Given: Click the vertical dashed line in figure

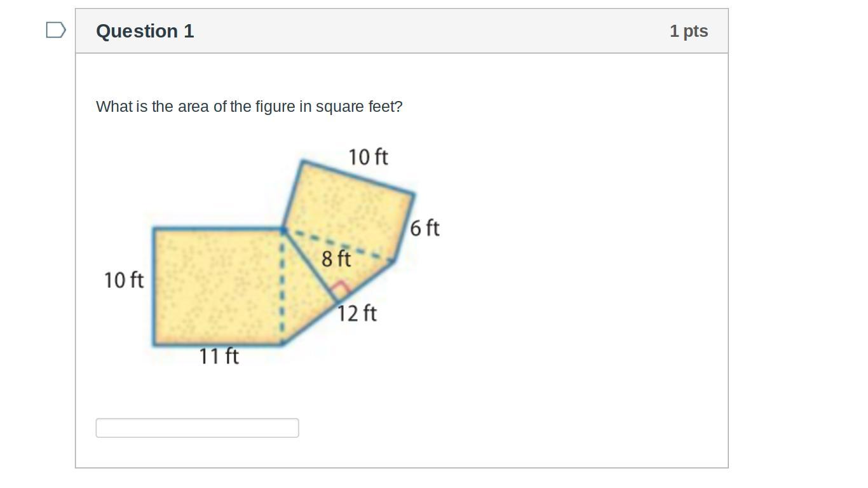Looking at the screenshot, I should (x=282, y=286).
